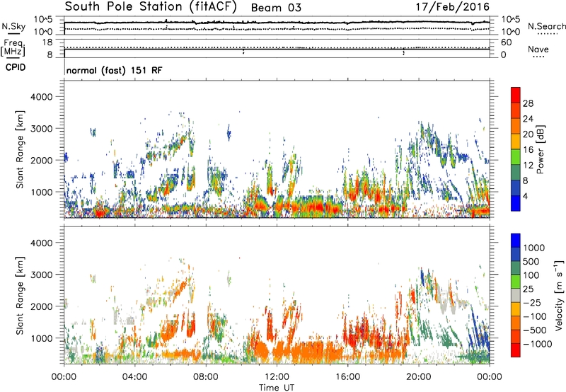The image size is (566, 392).
Task: Click the solid frequency line in the Freq panel
Action: tap(277, 50)
